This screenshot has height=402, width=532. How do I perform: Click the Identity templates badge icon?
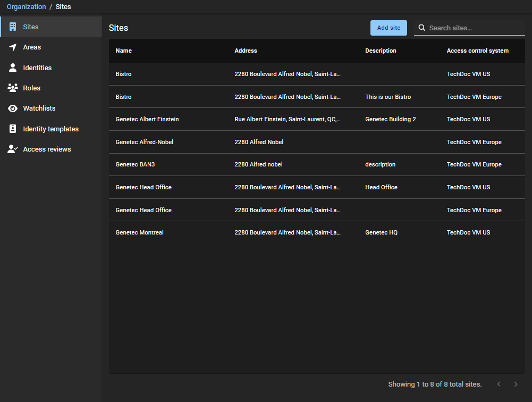pyautogui.click(x=13, y=129)
